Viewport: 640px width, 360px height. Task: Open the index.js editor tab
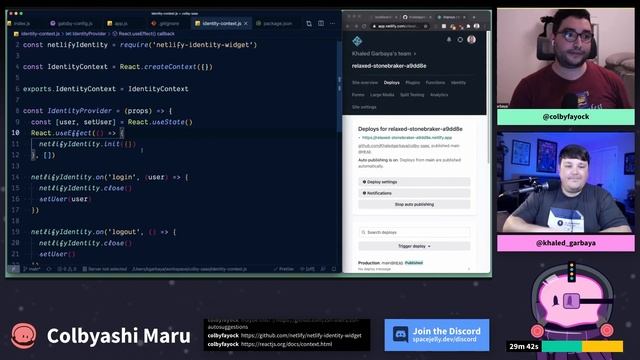[x=20, y=24]
